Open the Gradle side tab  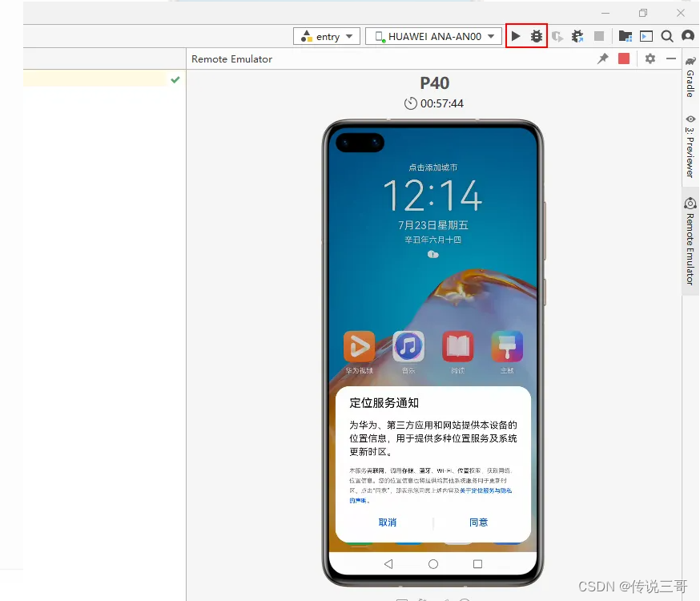pyautogui.click(x=690, y=77)
